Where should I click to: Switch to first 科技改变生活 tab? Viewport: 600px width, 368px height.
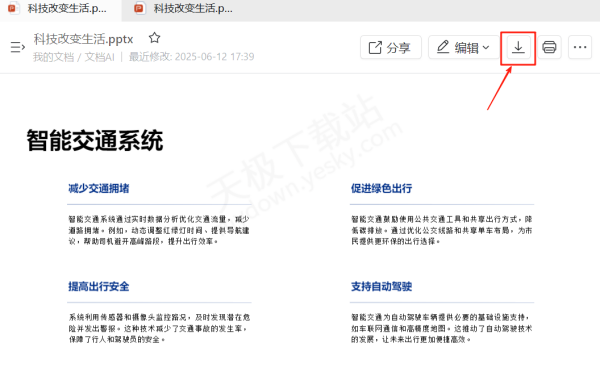click(60, 8)
